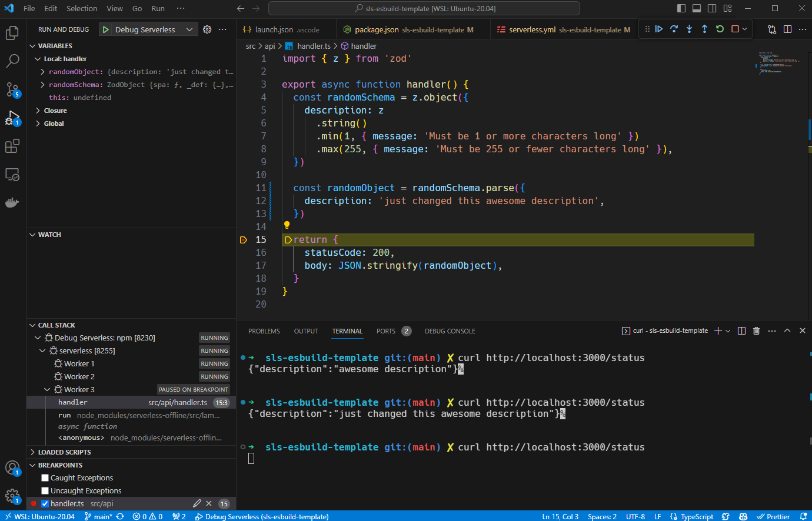812x521 pixels.
Task: Switch to the DEBUG CONSOLE panel tab
Action: (x=450, y=331)
